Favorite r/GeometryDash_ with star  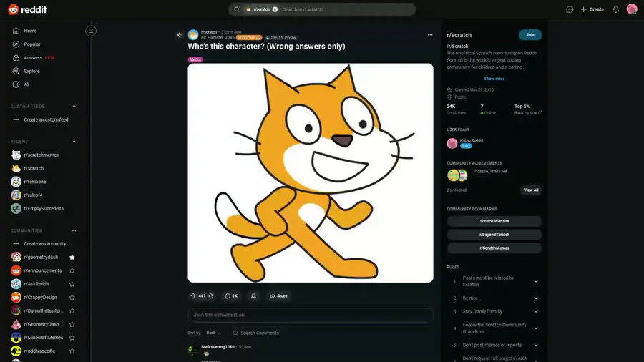72,324
